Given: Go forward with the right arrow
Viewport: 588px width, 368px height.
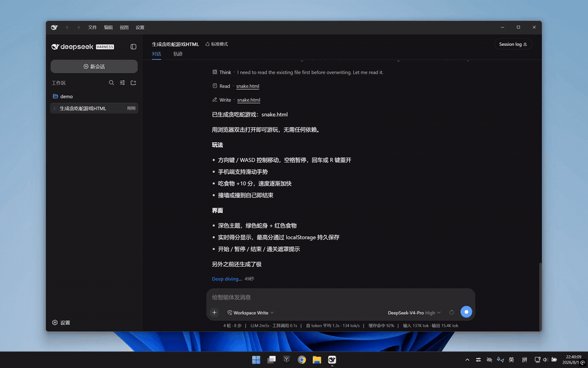Looking at the screenshot, I should (x=78, y=28).
